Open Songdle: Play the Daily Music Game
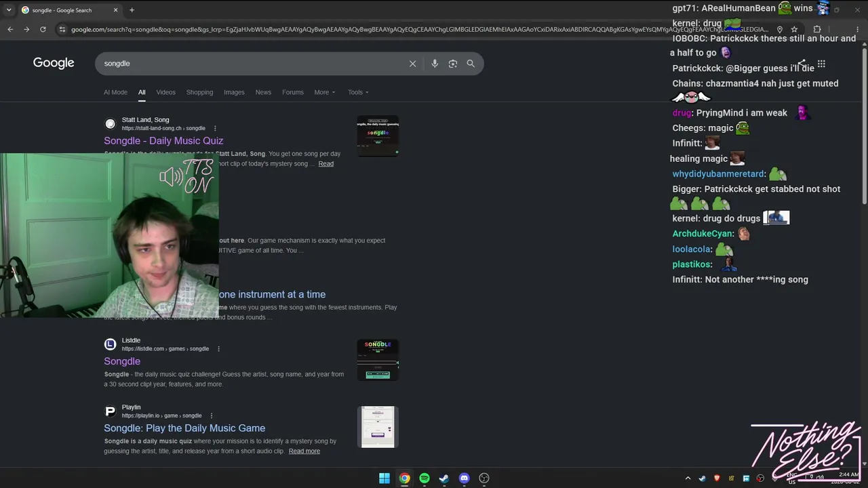 click(184, 428)
